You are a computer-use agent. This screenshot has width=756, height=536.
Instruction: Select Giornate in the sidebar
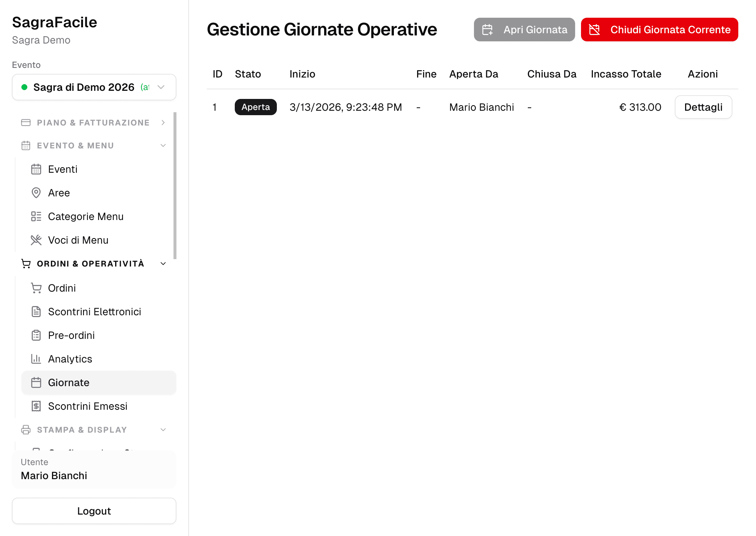coord(99,382)
